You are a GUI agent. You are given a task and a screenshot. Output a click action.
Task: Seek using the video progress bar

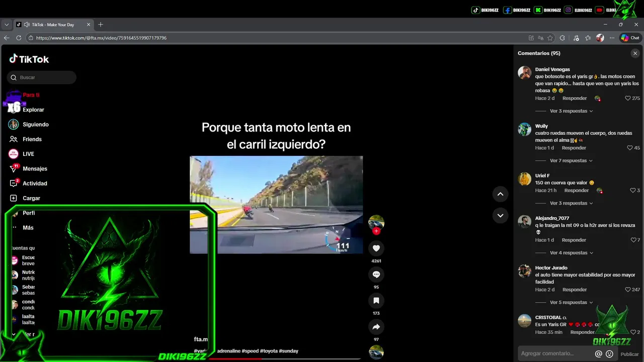click(285, 358)
